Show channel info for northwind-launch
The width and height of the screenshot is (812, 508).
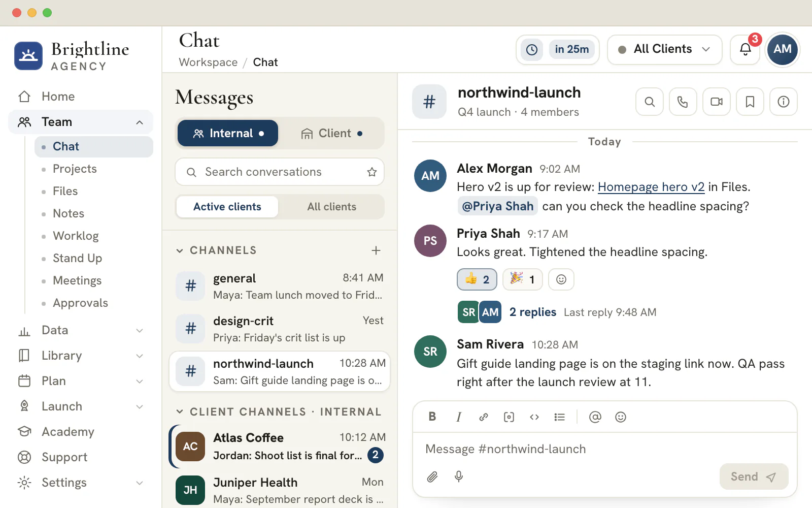click(x=784, y=102)
